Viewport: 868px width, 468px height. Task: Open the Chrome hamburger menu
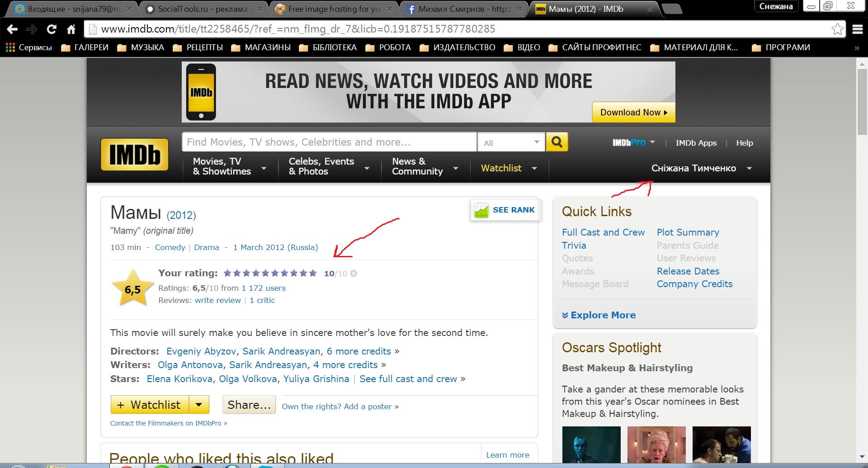tap(858, 29)
